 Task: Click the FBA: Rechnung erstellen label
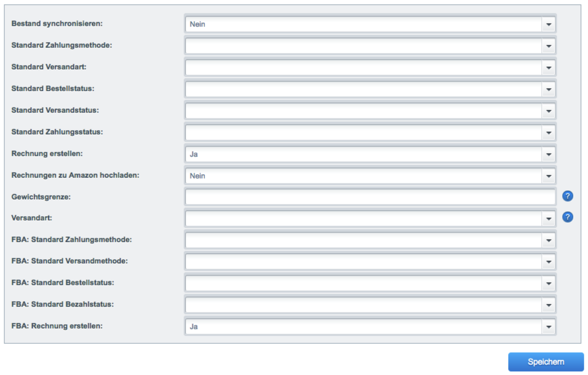[x=57, y=326]
